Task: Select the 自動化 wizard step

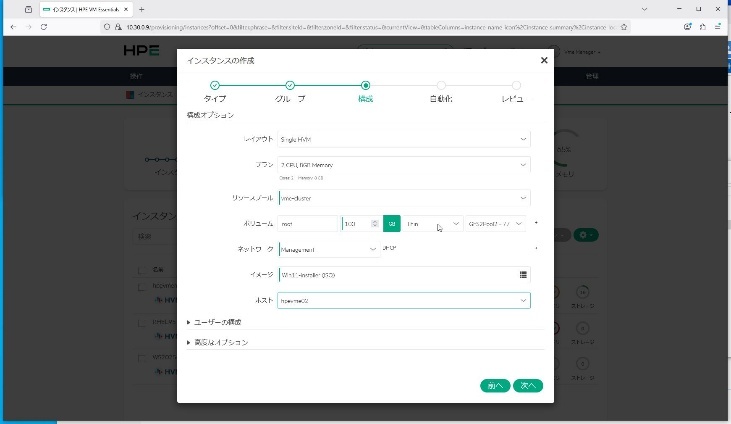Action: pyautogui.click(x=441, y=86)
